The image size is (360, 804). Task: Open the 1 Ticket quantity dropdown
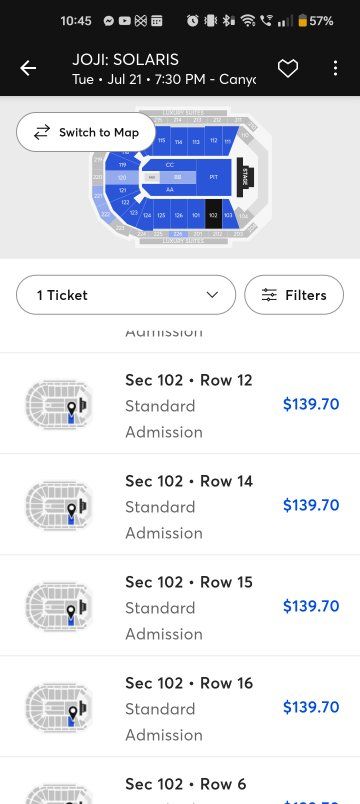(x=126, y=295)
